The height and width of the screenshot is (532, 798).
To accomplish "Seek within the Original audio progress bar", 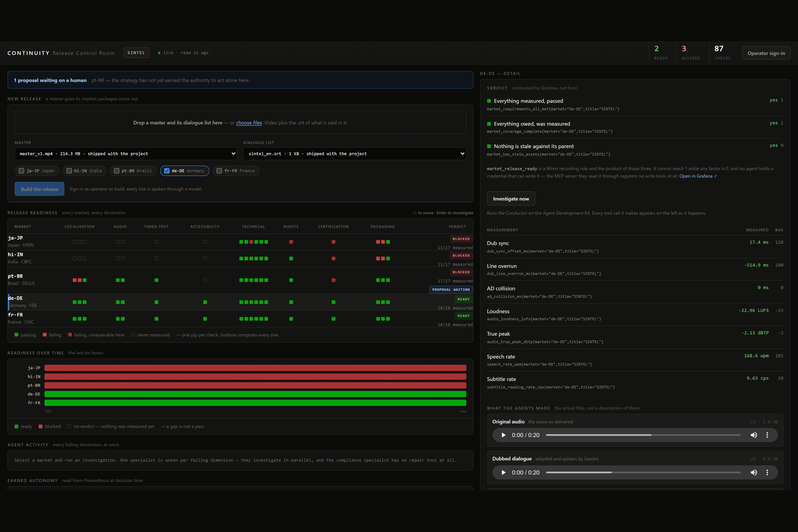I will coord(643,435).
